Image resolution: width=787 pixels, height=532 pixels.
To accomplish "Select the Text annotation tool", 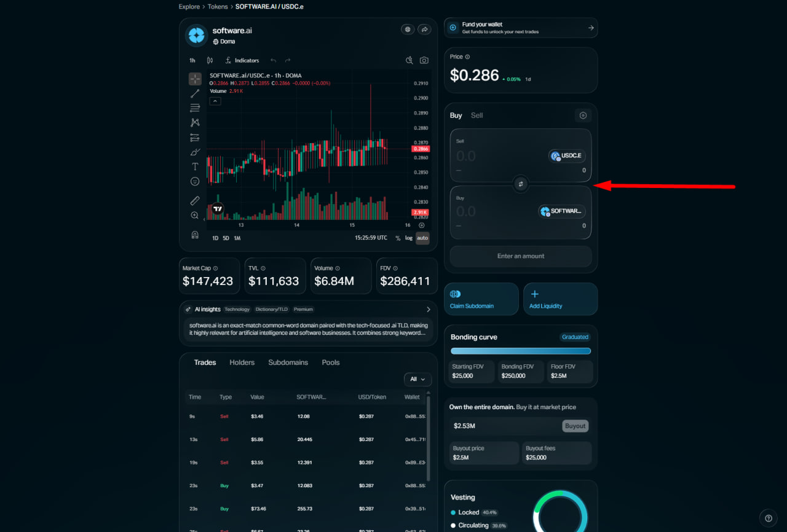I will [x=195, y=166].
